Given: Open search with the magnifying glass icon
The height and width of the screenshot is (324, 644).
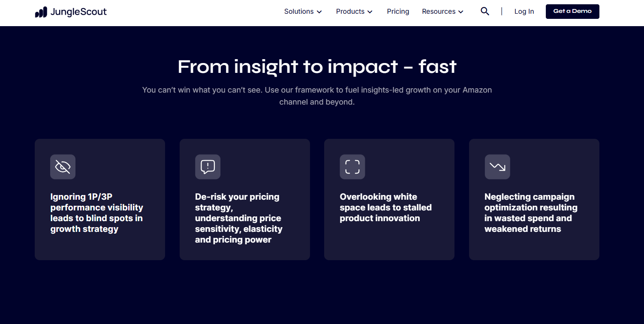Looking at the screenshot, I should (485, 12).
